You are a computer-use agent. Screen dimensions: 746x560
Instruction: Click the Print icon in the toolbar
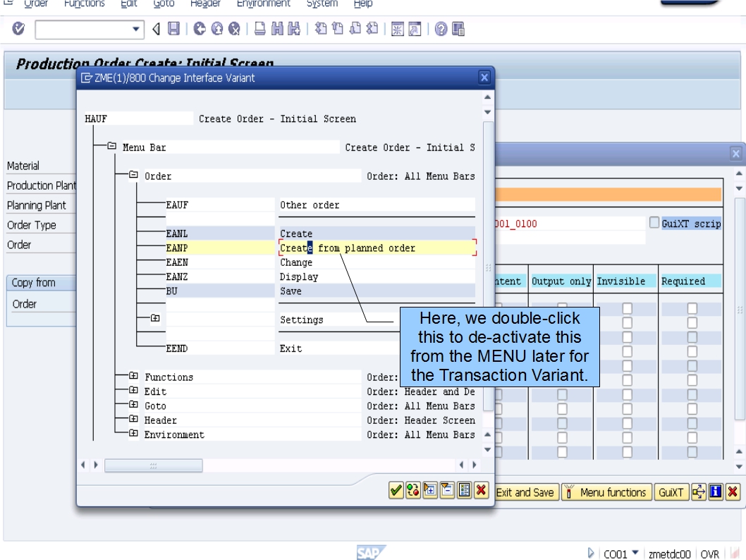tap(259, 29)
